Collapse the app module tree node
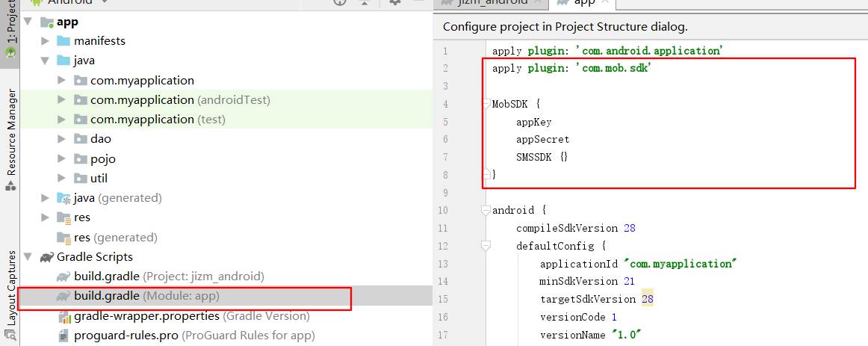The width and height of the screenshot is (868, 346). coord(28,22)
